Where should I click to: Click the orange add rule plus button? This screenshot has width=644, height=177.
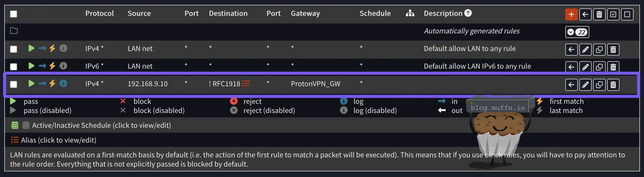(571, 14)
